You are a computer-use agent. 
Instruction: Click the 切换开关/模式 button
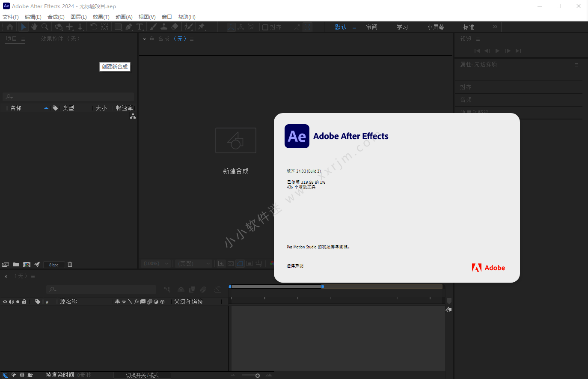point(142,375)
